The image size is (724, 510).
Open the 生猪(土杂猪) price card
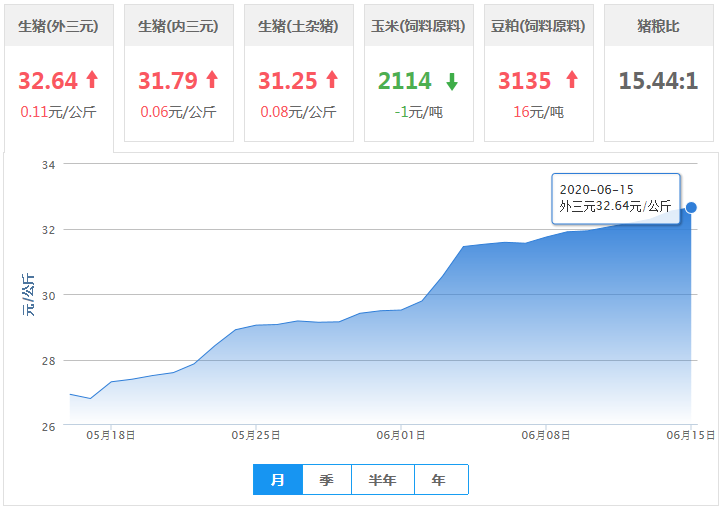coord(298,26)
